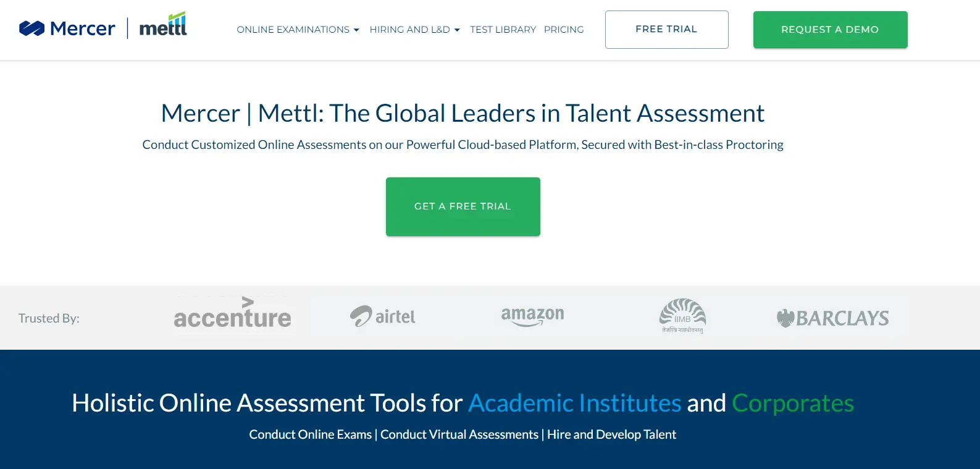Click the Airtel logo in the trusted-by strip
The width and height of the screenshot is (980, 469).
pyautogui.click(x=382, y=316)
